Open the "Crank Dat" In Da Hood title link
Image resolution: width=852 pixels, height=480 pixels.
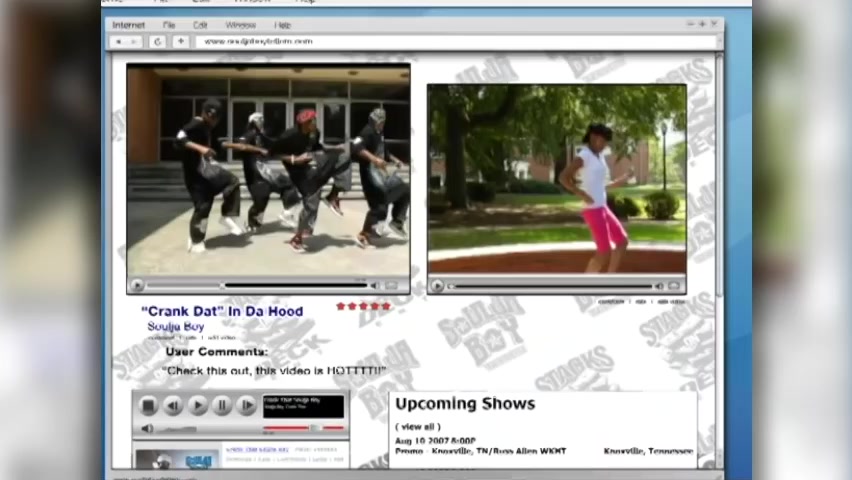222,311
